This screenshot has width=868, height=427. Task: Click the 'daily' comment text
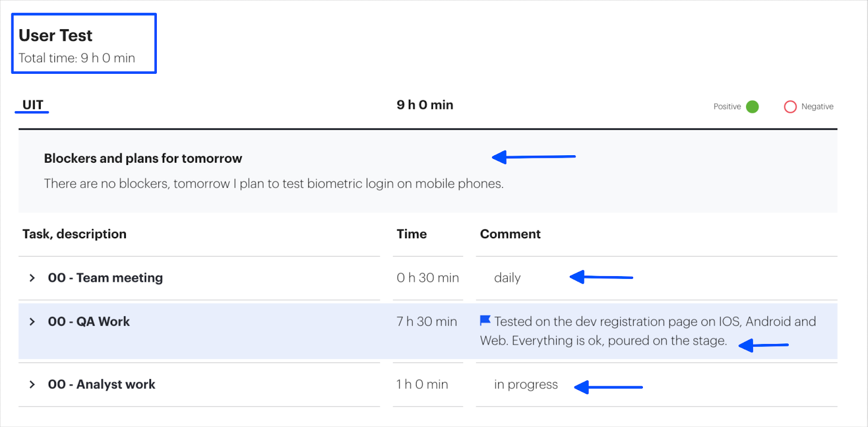pos(507,278)
